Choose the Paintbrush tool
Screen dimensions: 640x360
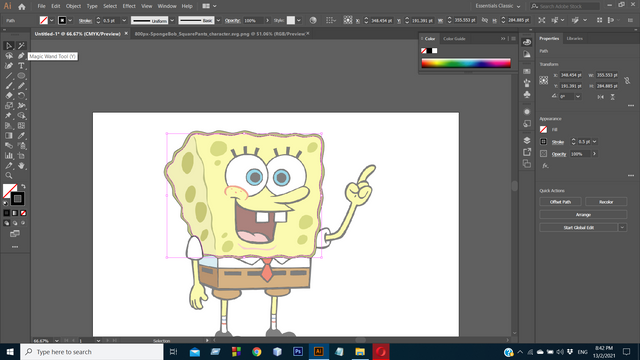(9, 86)
